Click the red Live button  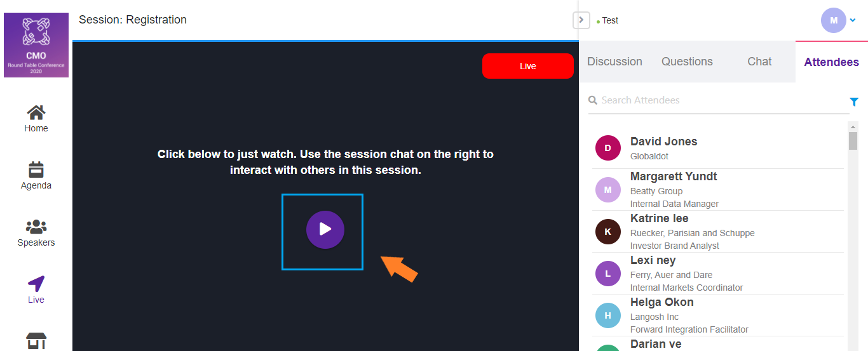pyautogui.click(x=528, y=66)
